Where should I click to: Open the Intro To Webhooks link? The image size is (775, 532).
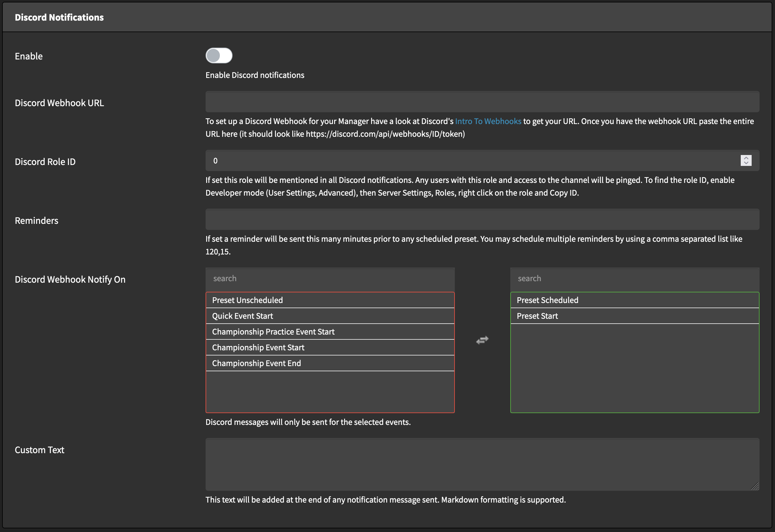[x=488, y=121]
